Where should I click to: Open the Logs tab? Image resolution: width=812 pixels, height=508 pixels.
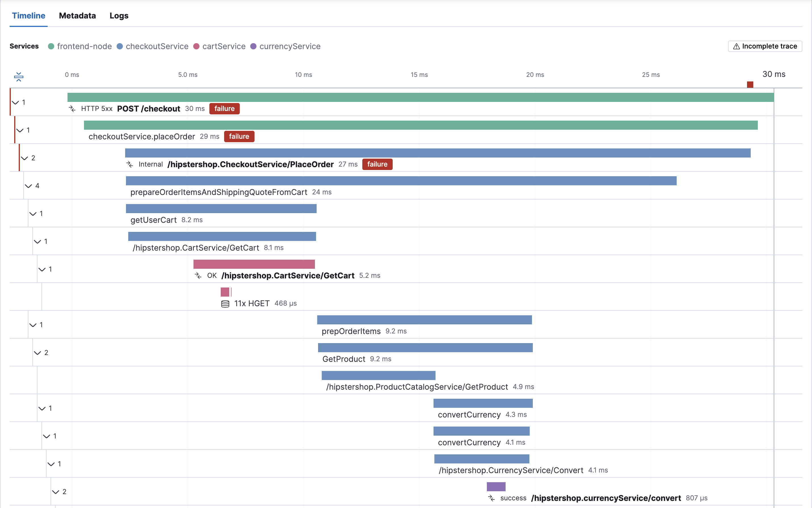tap(119, 16)
